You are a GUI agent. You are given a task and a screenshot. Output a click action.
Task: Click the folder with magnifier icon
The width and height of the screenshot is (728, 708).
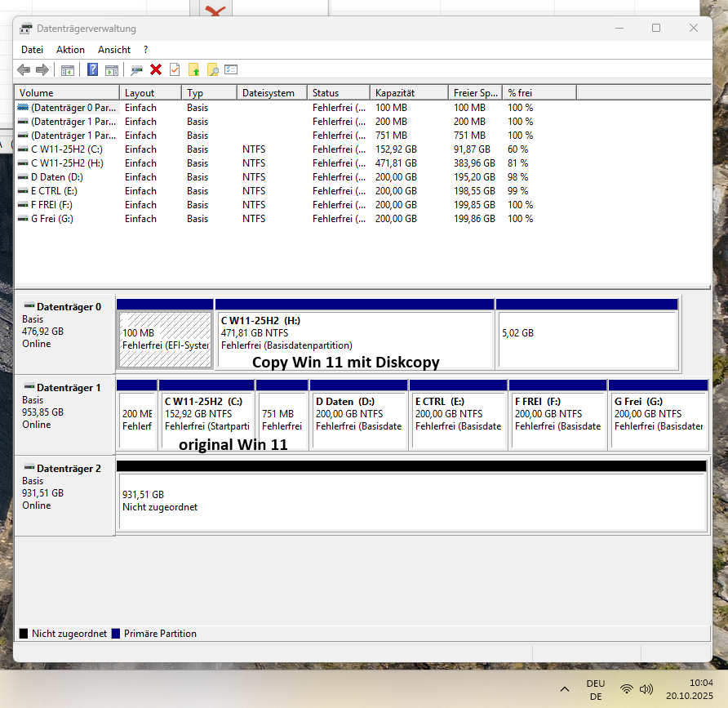213,69
